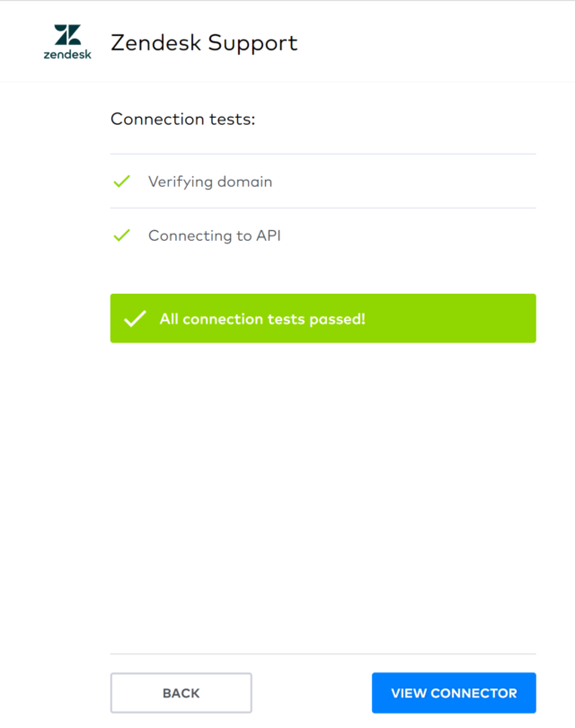This screenshot has width=575, height=728.
Task: Select the Zendesk Support header tab
Action: (x=204, y=41)
